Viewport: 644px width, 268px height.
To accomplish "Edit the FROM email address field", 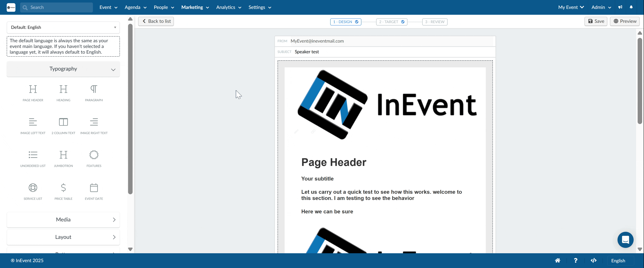I will pos(385,41).
